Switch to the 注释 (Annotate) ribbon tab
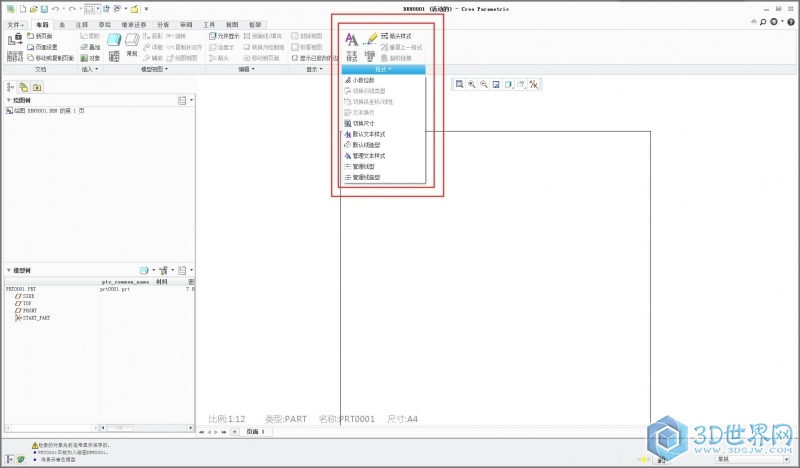This screenshot has height=468, width=800. (82, 24)
